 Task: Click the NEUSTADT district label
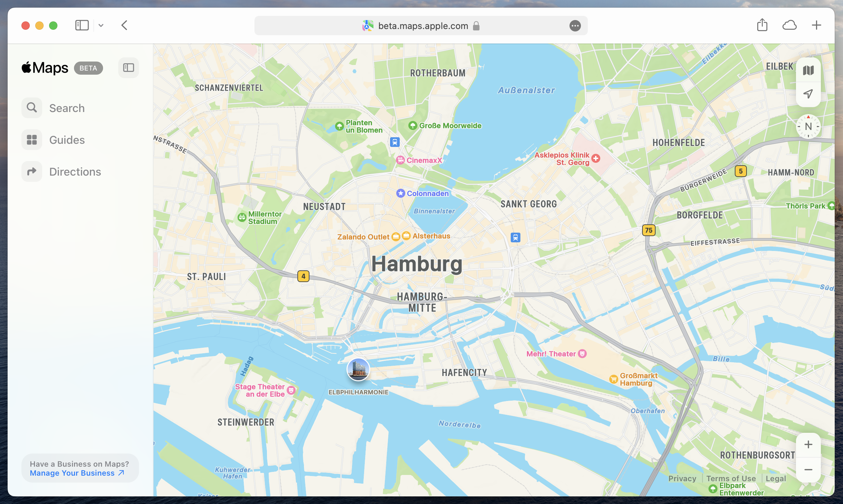(x=324, y=207)
